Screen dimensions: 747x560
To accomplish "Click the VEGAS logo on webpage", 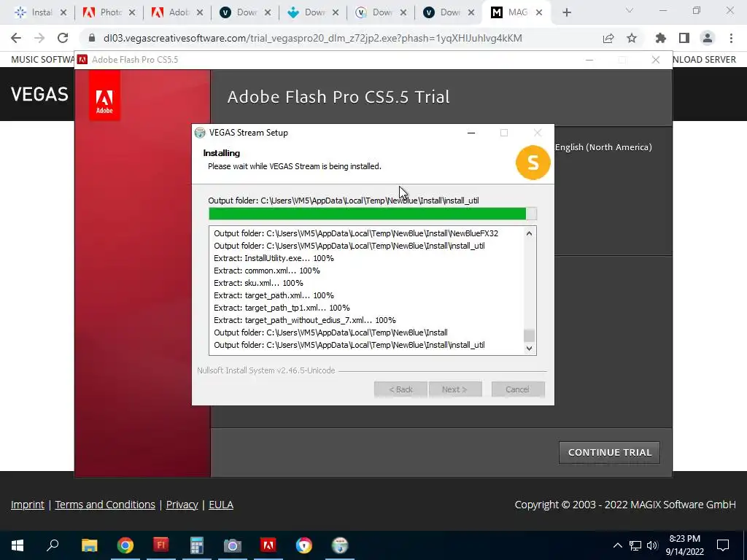I will coord(39,94).
